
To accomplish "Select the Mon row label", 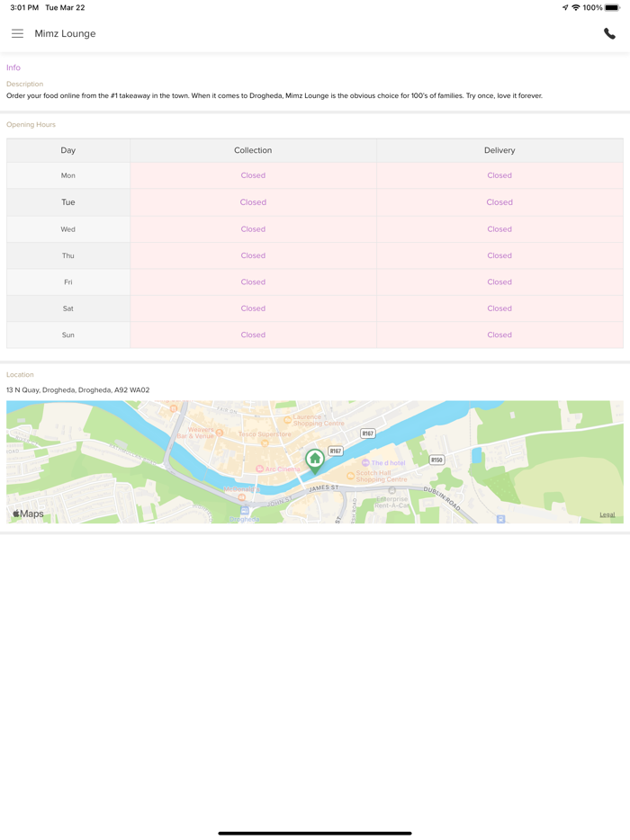I will tap(68, 175).
